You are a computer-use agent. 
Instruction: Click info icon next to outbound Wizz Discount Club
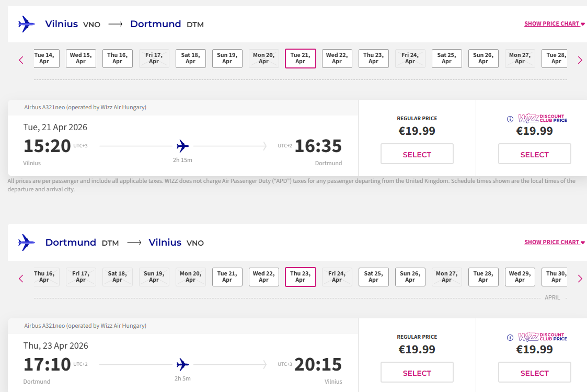pos(510,119)
